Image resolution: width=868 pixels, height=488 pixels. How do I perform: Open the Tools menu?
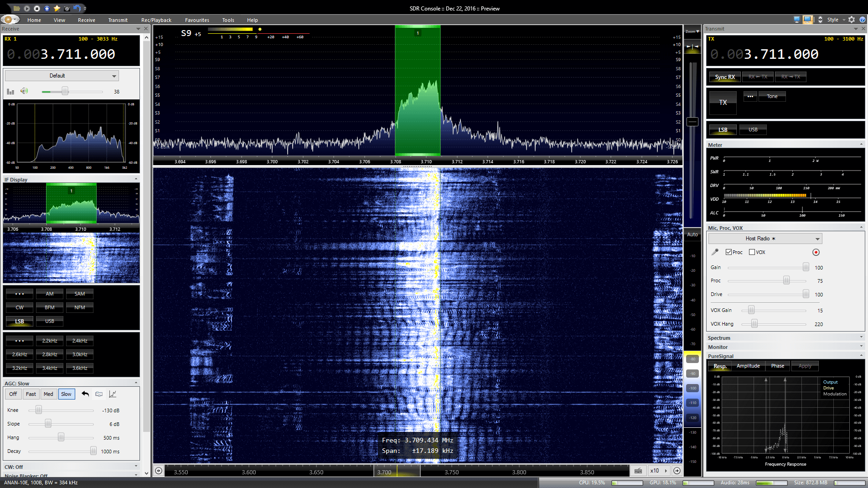point(228,20)
